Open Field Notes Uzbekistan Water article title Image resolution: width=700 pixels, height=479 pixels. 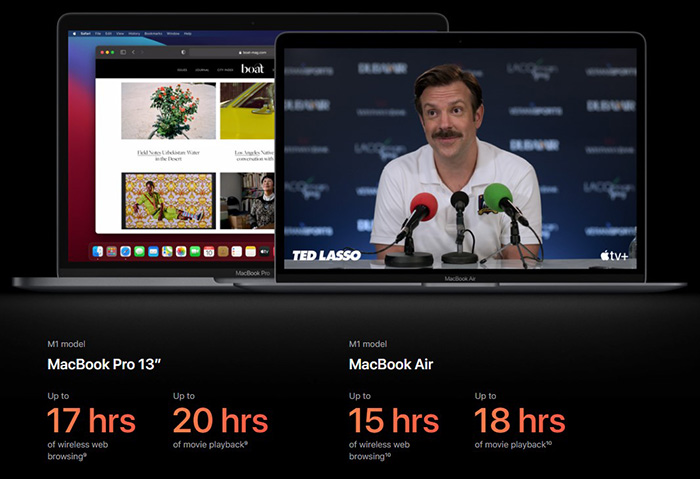tap(168, 155)
